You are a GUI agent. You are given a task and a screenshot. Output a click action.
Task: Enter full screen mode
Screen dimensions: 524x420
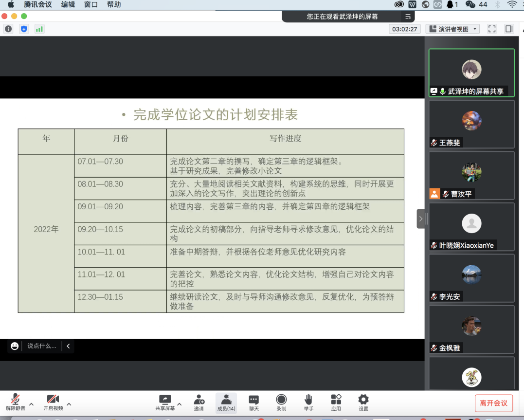491,29
